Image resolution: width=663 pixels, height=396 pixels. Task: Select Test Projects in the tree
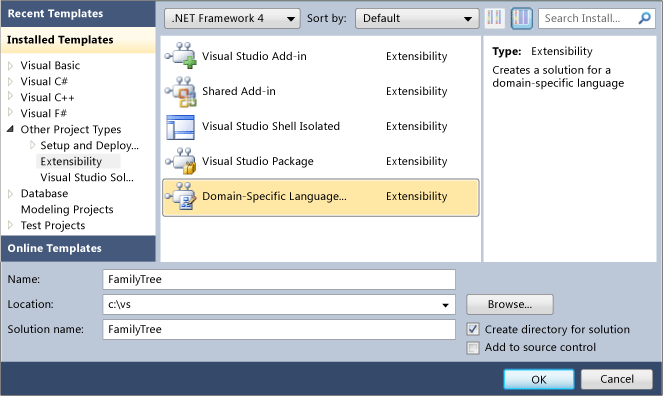point(53,226)
